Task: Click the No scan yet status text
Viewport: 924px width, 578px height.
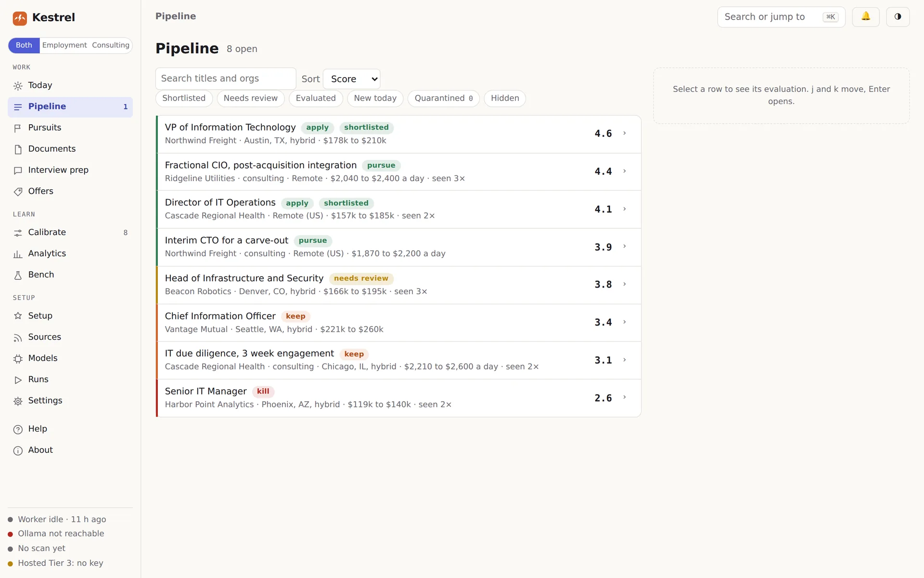Action: pyautogui.click(x=41, y=549)
